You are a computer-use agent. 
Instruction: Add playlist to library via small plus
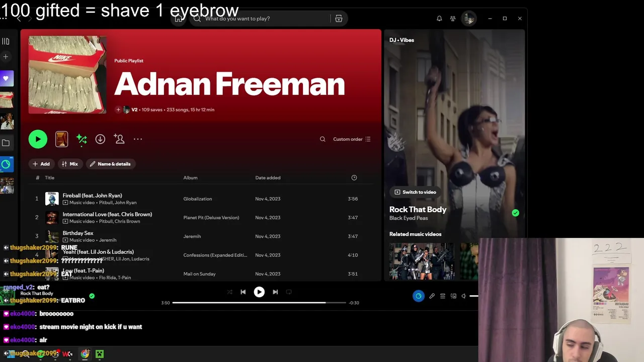pyautogui.click(x=118, y=110)
